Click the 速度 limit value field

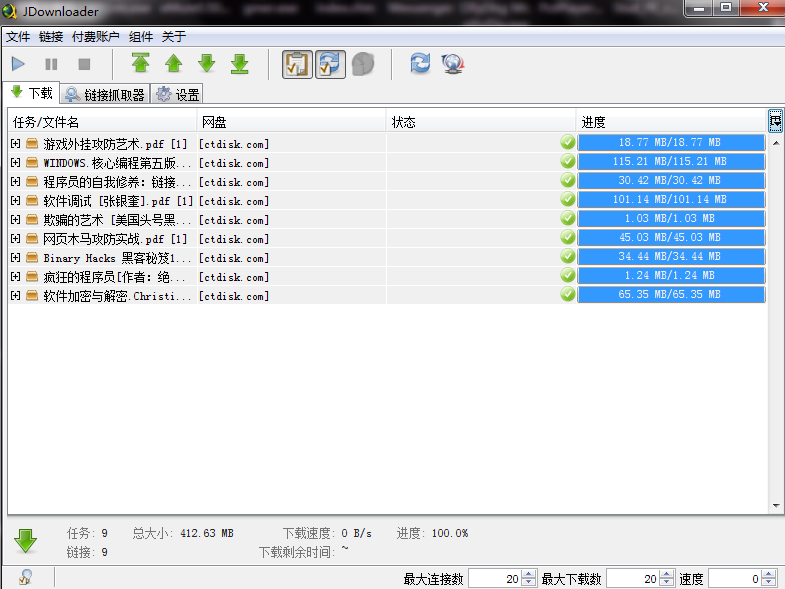735,579
